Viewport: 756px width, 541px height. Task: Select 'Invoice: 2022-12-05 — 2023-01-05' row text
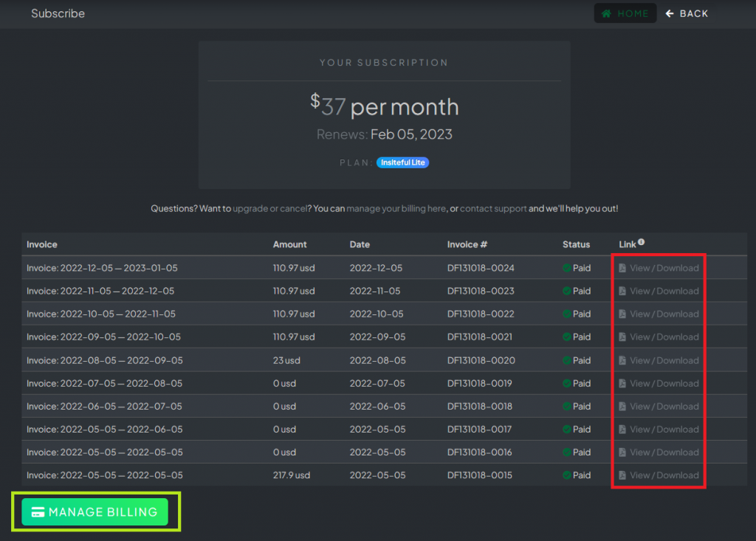pos(102,268)
